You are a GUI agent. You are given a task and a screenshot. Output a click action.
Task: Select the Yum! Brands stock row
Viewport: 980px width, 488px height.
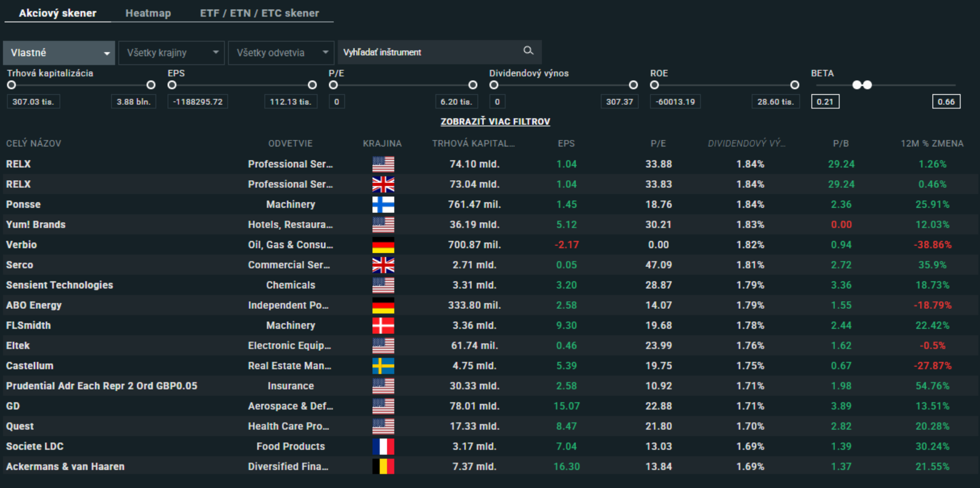pos(35,224)
